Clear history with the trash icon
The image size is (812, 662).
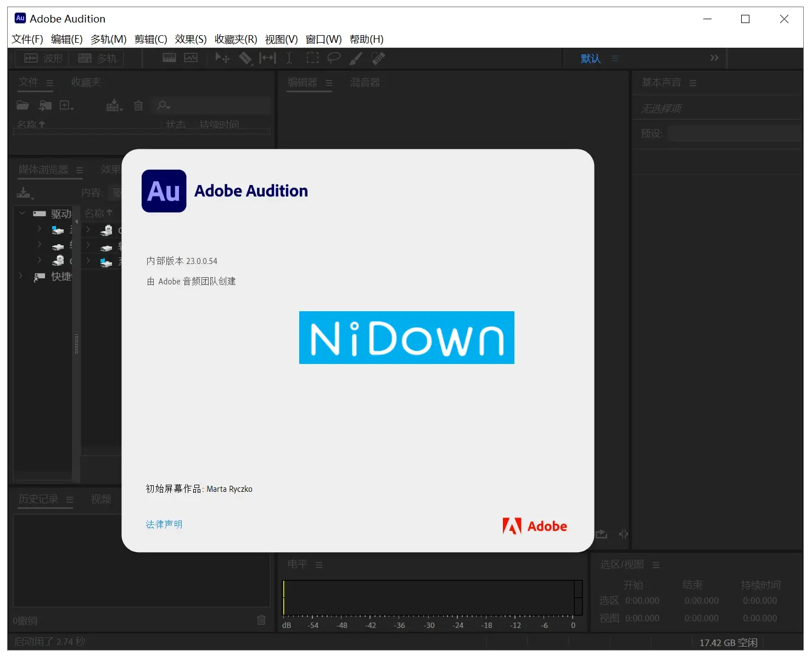tap(261, 620)
